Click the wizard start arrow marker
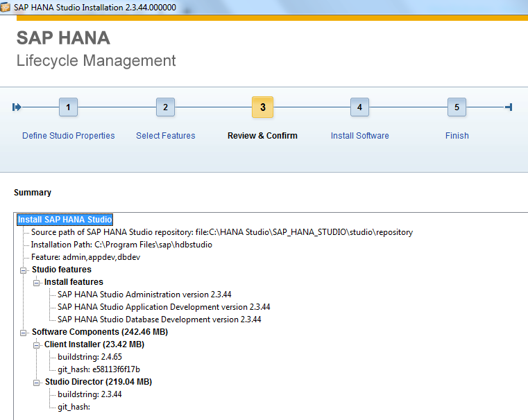Viewport: 528px width, 420px height. point(17,107)
